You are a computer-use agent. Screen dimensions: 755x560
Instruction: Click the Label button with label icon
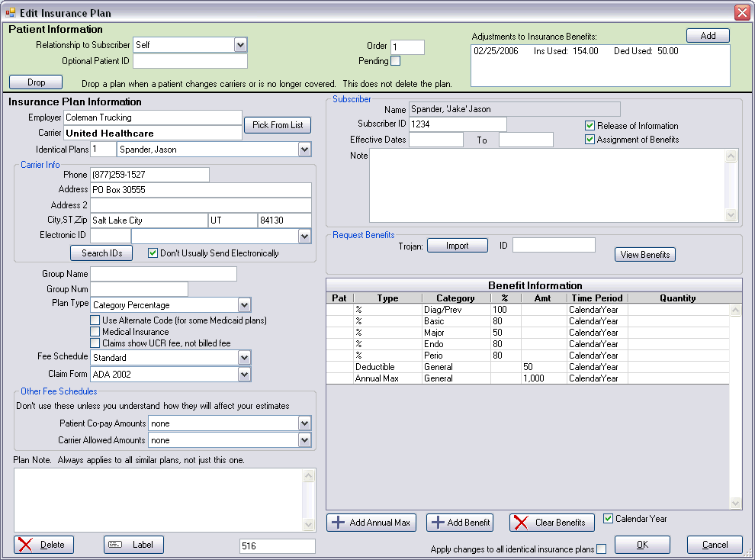[x=133, y=544]
